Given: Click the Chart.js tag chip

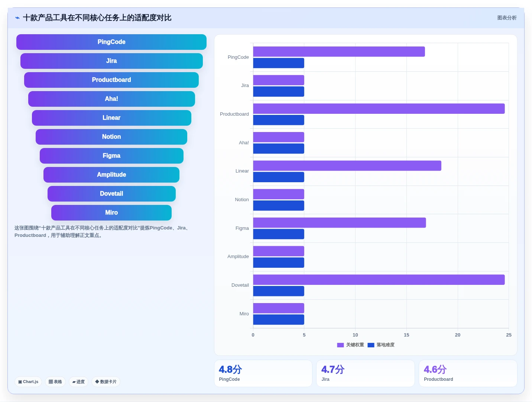Looking at the screenshot, I should pos(28,382).
